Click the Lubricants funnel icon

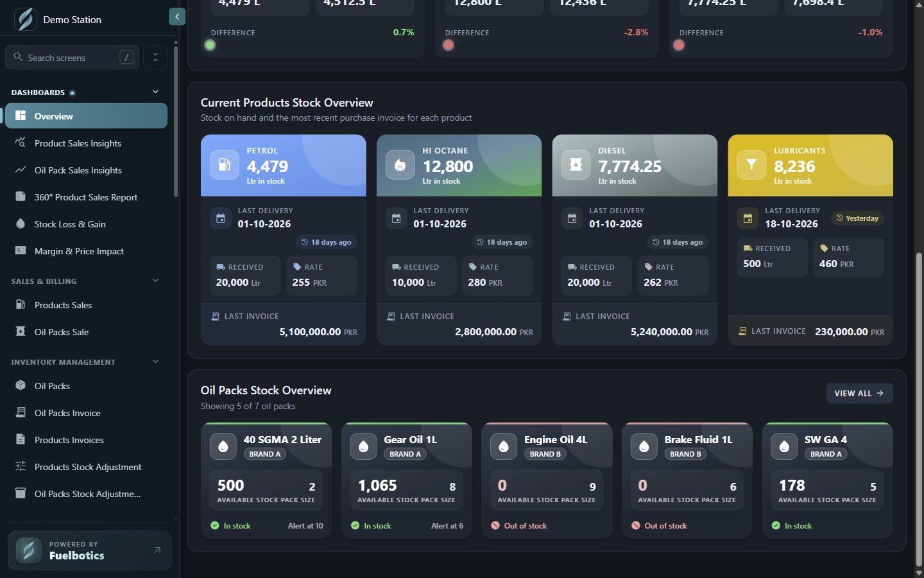click(x=751, y=165)
